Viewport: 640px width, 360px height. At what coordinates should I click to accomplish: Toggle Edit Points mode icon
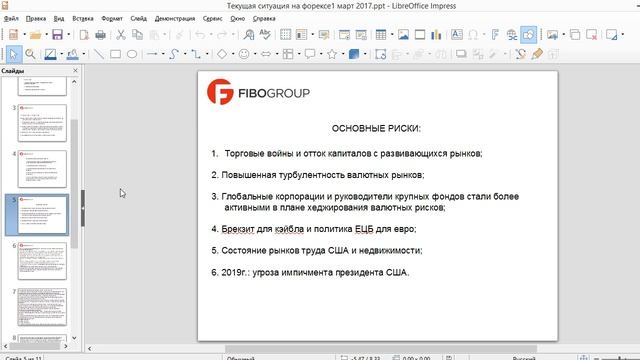[x=520, y=54]
